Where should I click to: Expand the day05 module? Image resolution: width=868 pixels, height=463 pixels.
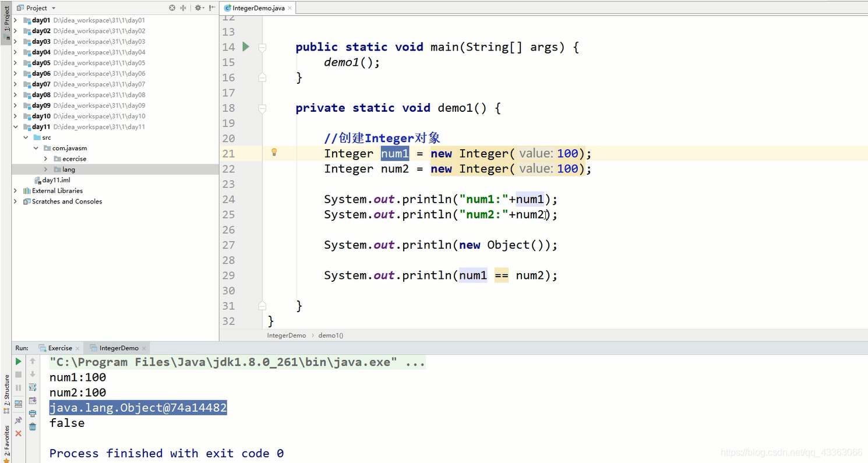pos(16,63)
